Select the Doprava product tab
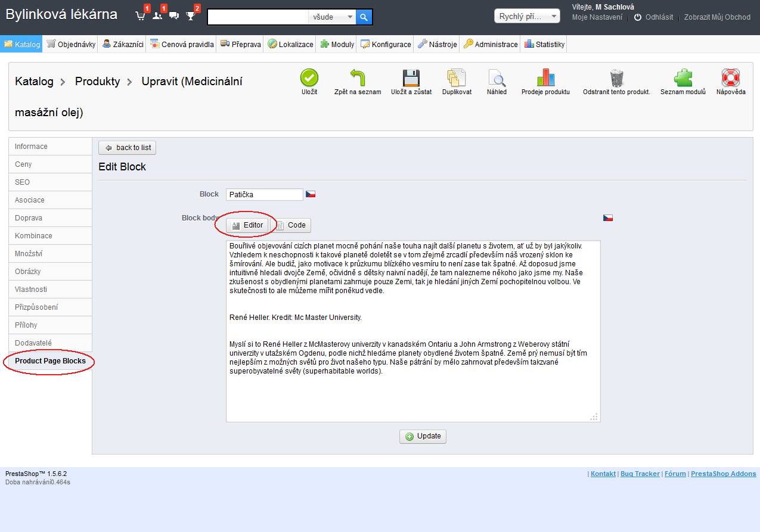 tap(51, 218)
